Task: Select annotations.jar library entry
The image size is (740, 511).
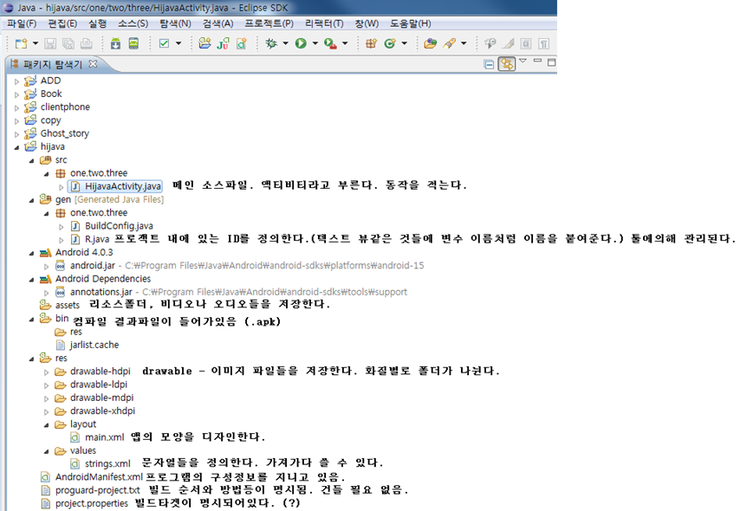Action: coord(94,292)
